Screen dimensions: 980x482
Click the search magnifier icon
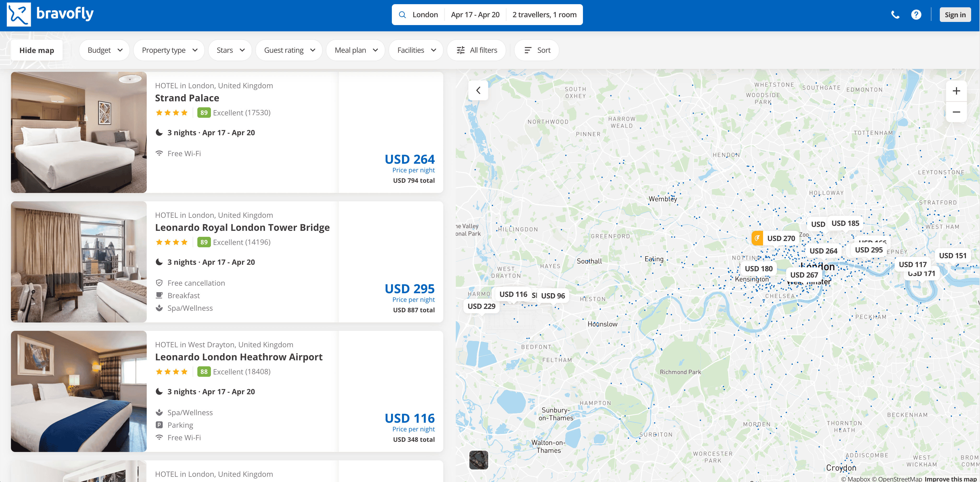pyautogui.click(x=402, y=15)
